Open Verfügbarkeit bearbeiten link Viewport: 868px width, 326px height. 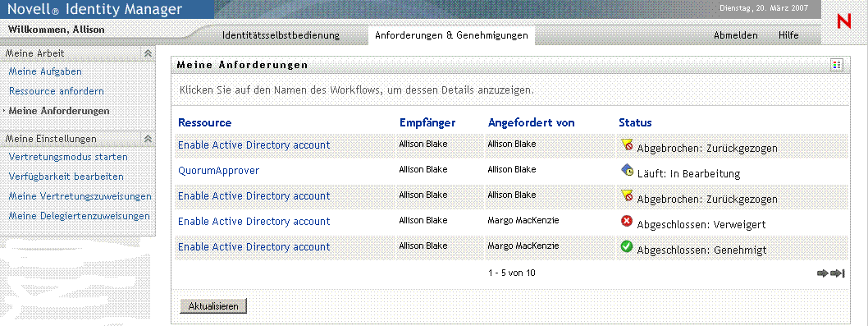tap(66, 177)
